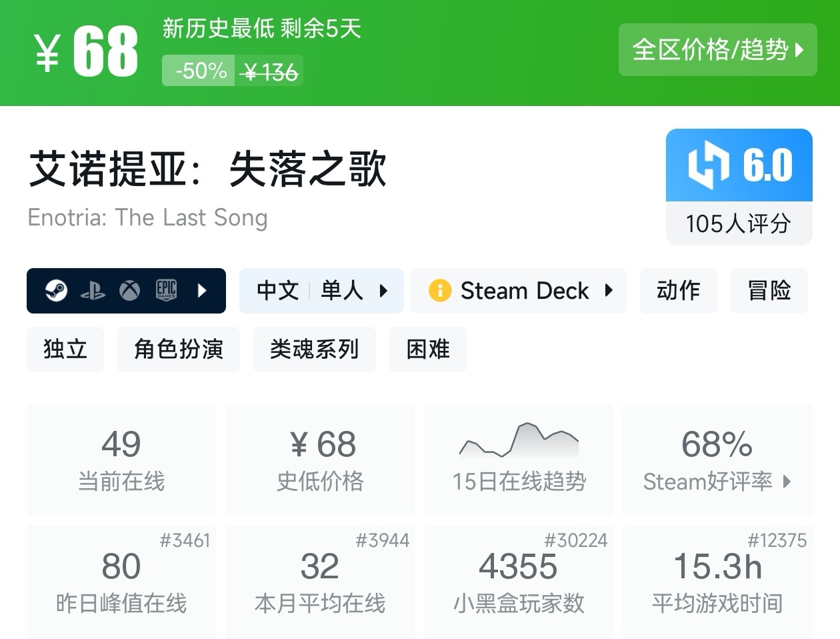Tap the -50% discount badge
Image resolution: width=840 pixels, height=639 pixels.
coord(198,71)
